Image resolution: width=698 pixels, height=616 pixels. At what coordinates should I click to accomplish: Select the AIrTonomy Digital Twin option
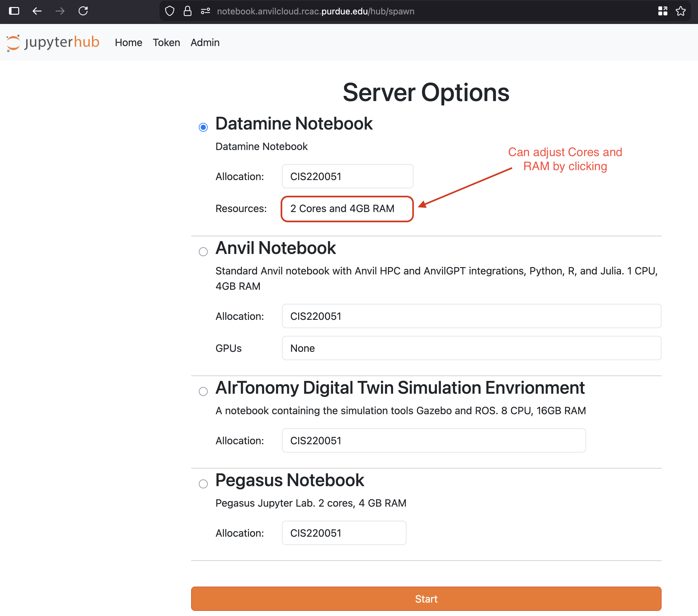click(203, 391)
